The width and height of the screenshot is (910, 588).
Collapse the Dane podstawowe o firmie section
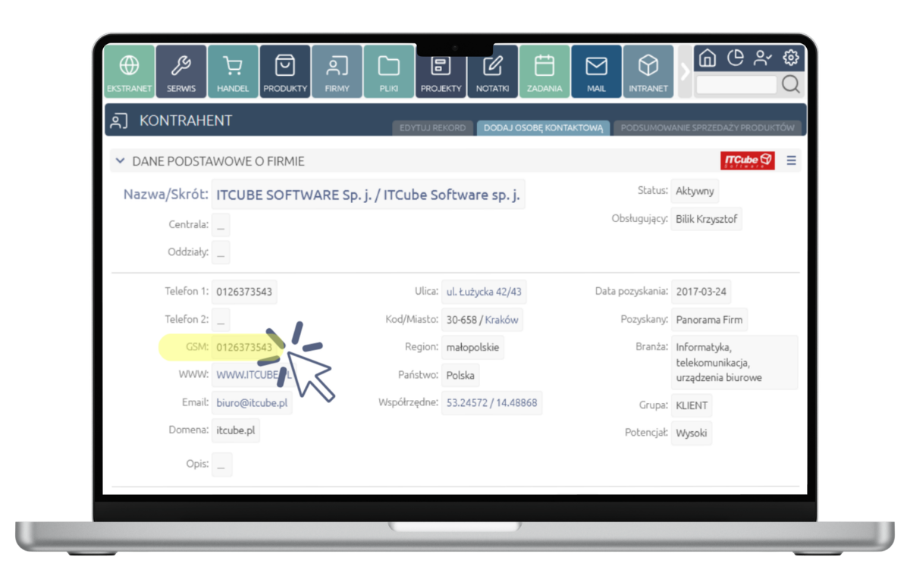(x=120, y=161)
